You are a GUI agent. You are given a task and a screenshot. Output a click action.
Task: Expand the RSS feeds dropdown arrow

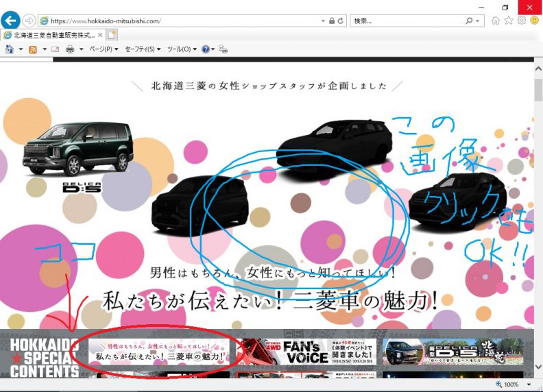pos(45,49)
